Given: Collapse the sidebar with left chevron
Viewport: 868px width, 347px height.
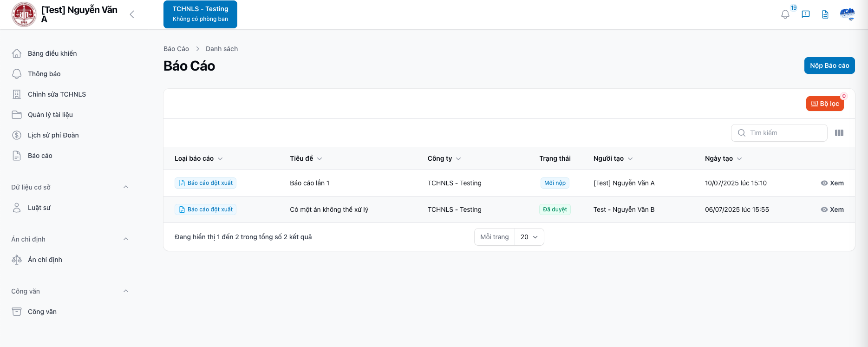Looking at the screenshot, I should click(132, 14).
